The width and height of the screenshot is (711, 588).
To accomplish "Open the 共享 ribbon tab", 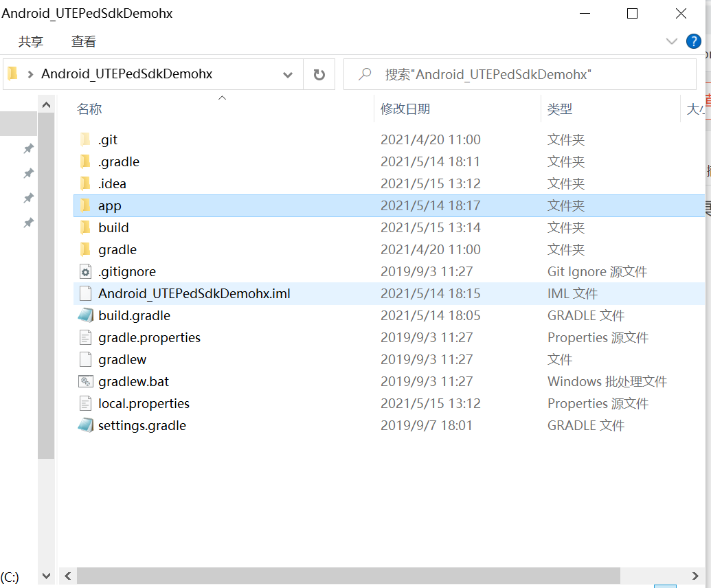I will (30, 42).
